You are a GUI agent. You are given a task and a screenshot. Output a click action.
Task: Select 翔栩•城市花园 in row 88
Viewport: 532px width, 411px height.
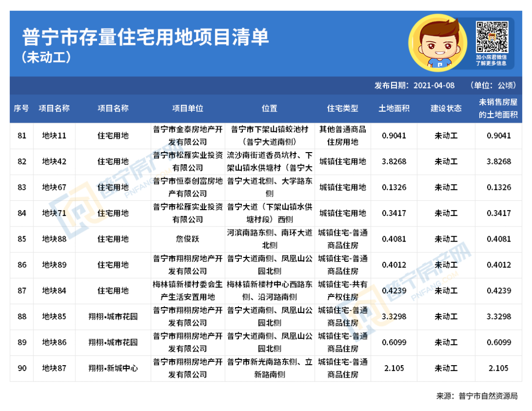click(x=111, y=318)
